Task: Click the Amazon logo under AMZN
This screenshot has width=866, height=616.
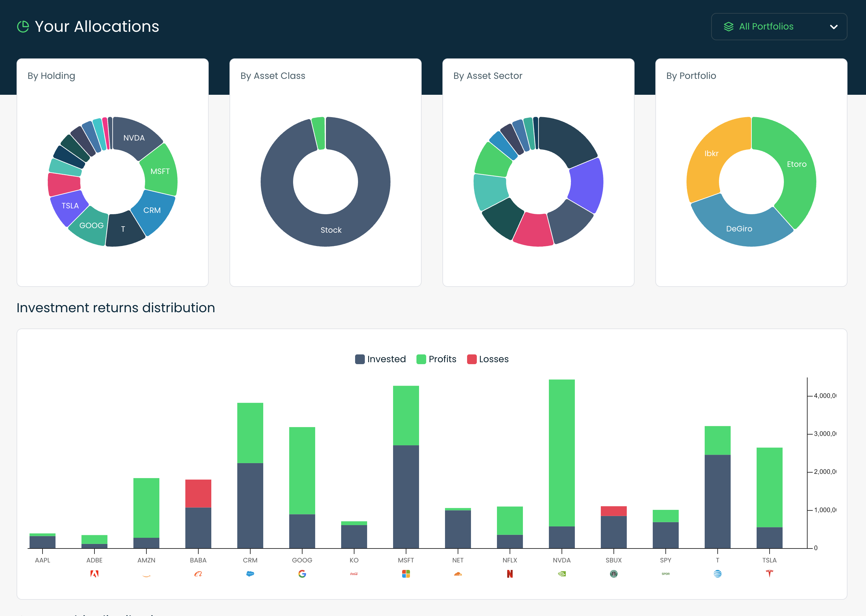Action: 146,575
